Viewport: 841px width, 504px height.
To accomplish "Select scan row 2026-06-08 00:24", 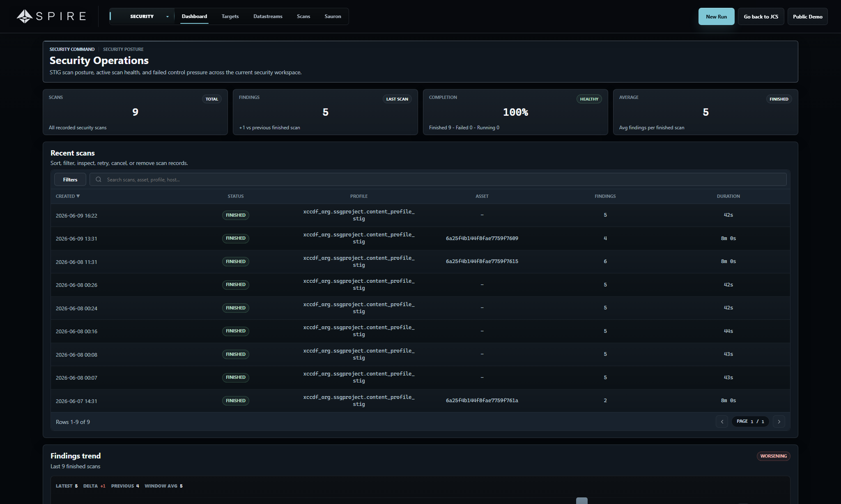I will tap(420, 308).
